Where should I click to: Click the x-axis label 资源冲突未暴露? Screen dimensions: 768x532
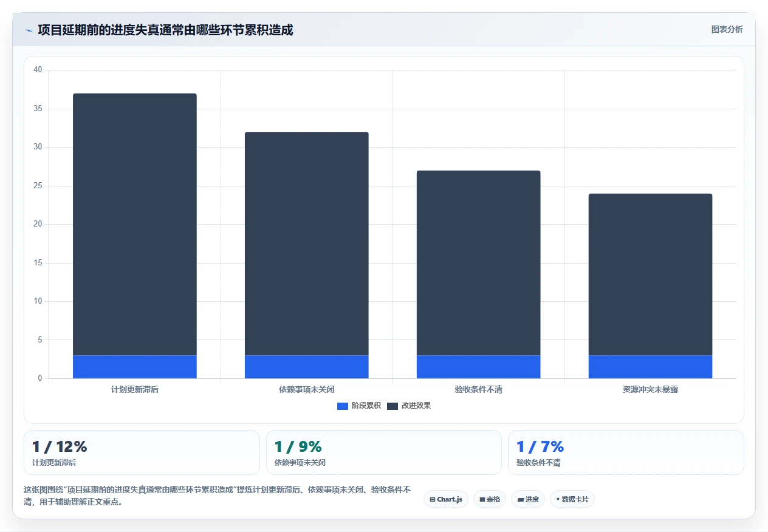click(650, 389)
